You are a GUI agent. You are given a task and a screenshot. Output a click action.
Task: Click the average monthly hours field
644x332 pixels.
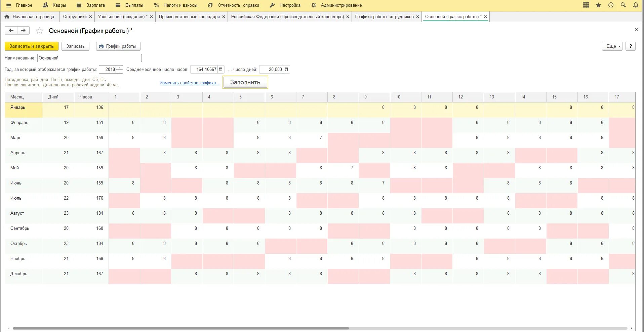tap(204, 70)
